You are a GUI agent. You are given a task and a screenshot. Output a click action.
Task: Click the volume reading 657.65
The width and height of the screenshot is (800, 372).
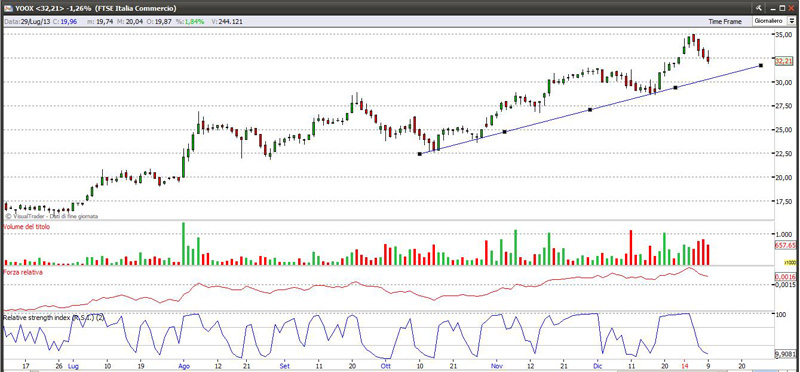(786, 245)
